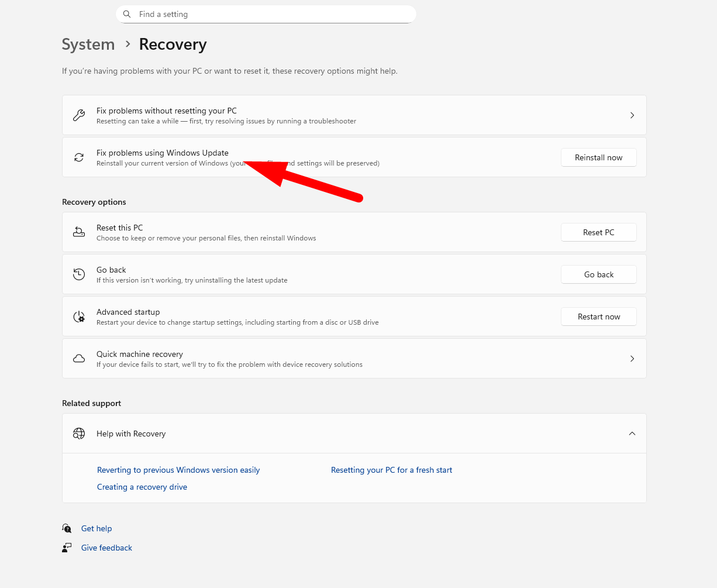The width and height of the screenshot is (717, 588).
Task: Open Fix problems without resetting chevron
Action: pos(632,115)
